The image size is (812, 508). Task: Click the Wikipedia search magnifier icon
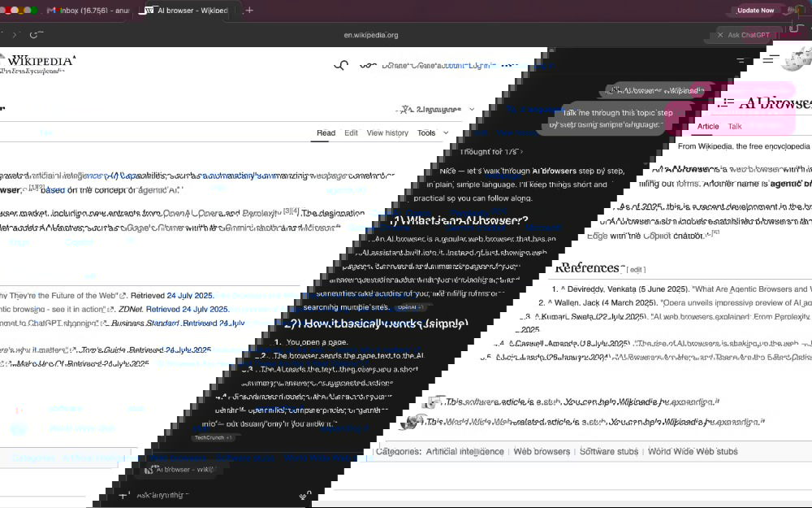pyautogui.click(x=341, y=66)
